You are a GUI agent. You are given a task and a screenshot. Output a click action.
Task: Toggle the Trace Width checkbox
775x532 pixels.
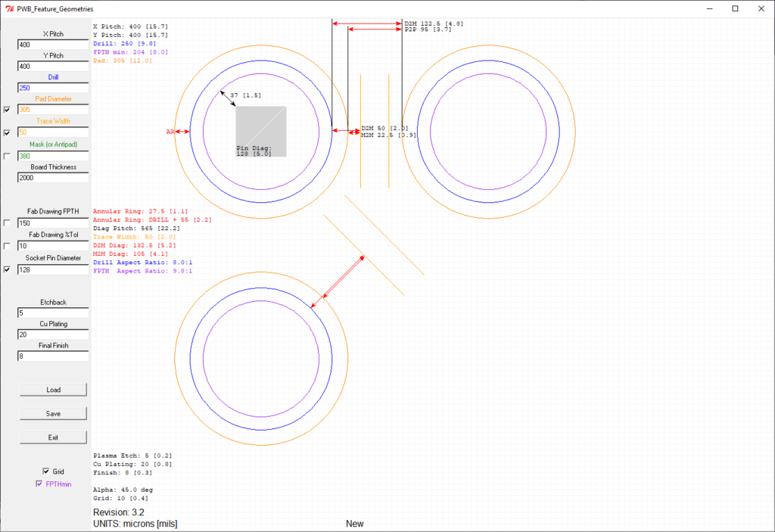(x=8, y=132)
